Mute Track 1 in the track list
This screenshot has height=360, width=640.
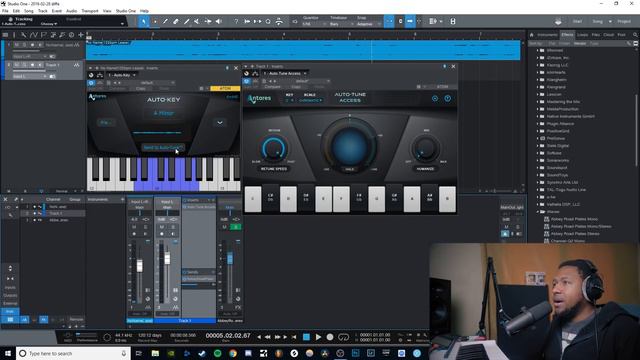tap(17, 65)
